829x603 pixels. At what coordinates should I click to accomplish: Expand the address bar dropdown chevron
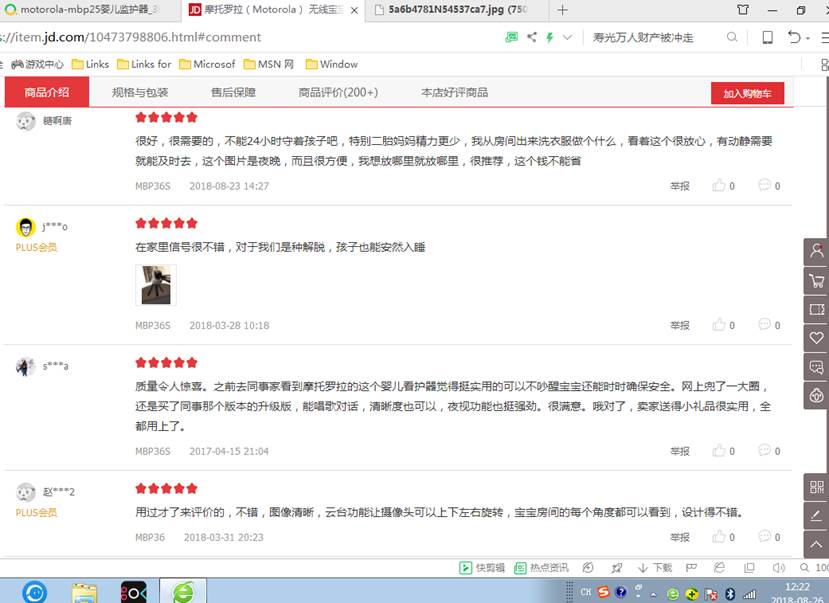(568, 37)
